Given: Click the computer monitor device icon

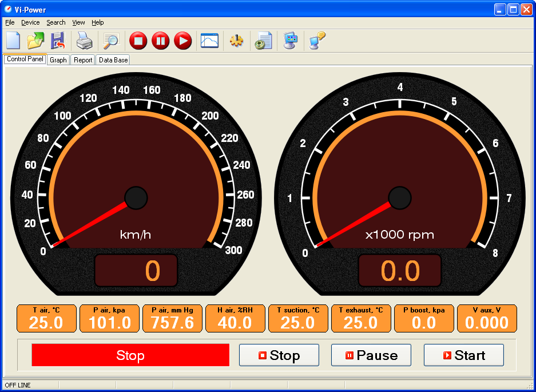Looking at the screenshot, I should (x=291, y=41).
